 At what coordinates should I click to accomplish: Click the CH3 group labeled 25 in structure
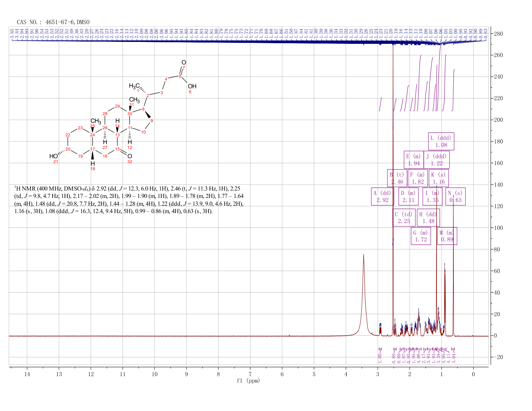click(x=95, y=121)
